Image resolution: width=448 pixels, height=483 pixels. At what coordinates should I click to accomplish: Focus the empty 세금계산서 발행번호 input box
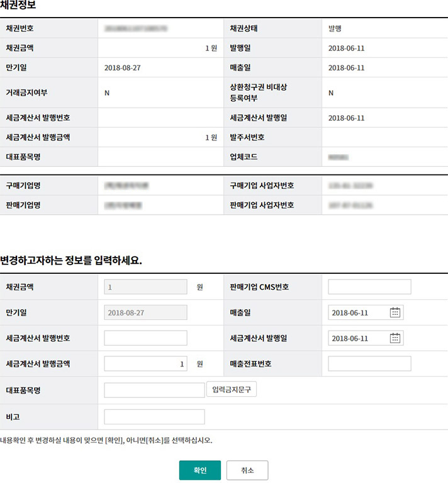[x=145, y=338]
